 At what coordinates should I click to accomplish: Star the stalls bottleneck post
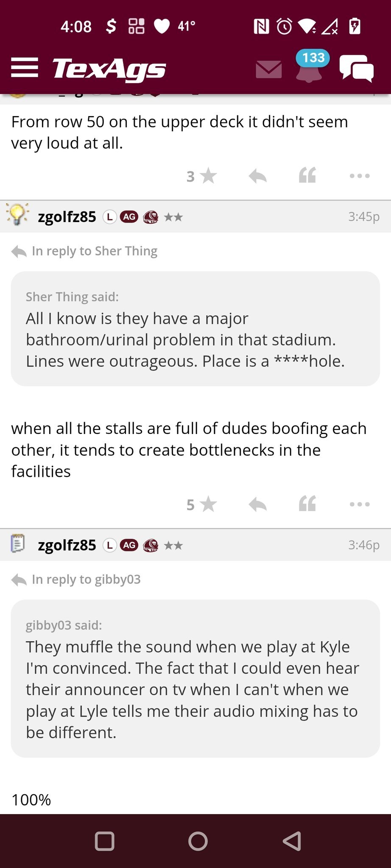(202, 504)
